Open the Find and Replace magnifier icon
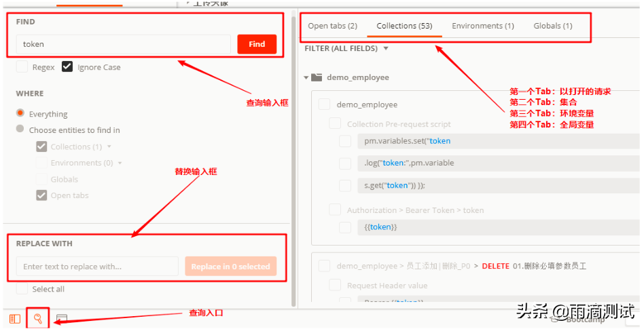This screenshot has width=644, height=329. tap(38, 318)
